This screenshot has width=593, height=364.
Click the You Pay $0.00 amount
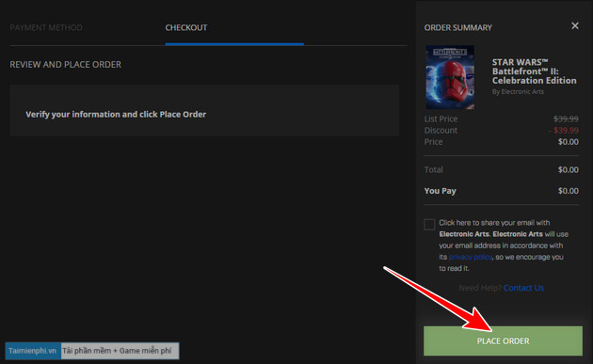click(568, 191)
